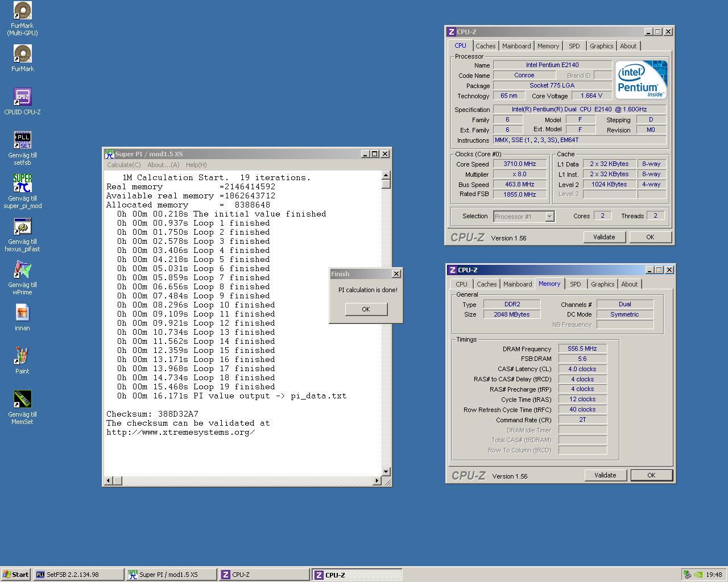Switch to SPD tab in upper CPU-Z
The width and height of the screenshot is (728, 582).
click(x=574, y=46)
